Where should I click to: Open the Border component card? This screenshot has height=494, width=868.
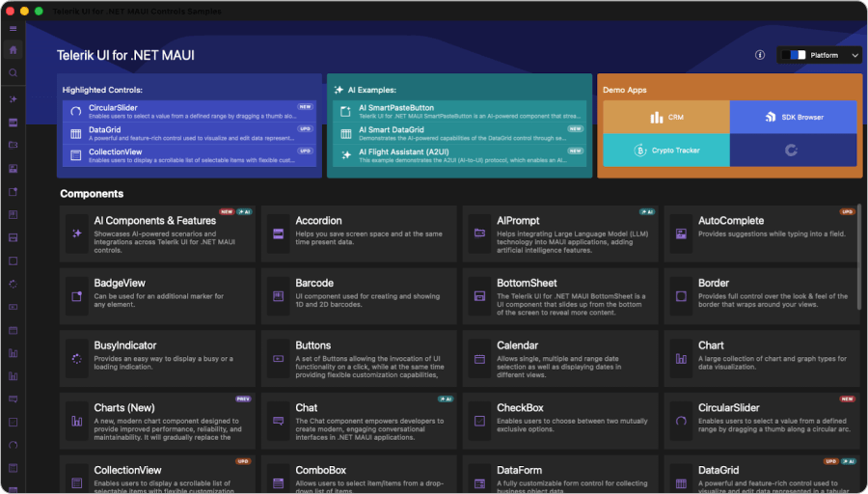(x=761, y=296)
